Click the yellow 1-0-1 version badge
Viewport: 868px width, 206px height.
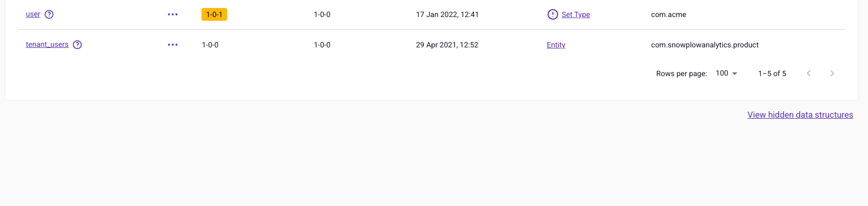tap(214, 14)
